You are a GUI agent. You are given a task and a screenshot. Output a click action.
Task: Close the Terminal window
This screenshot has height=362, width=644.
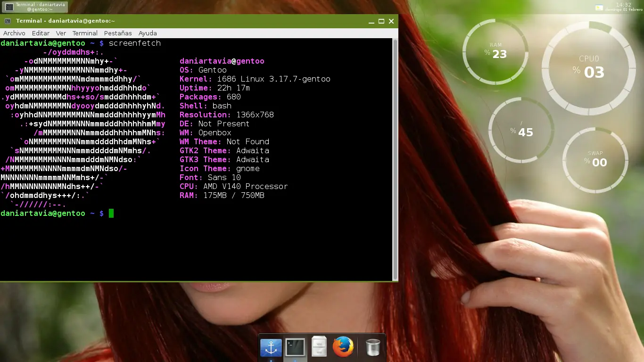tap(391, 21)
